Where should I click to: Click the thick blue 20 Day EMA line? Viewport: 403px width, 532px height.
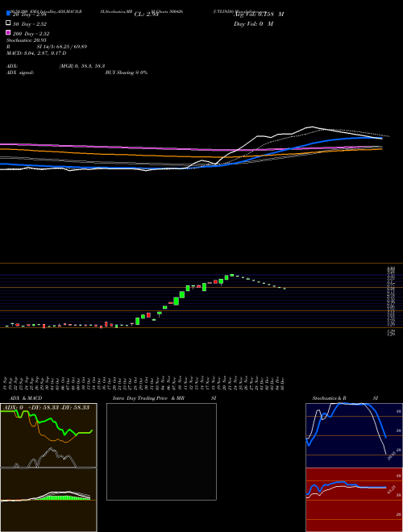[190, 168]
